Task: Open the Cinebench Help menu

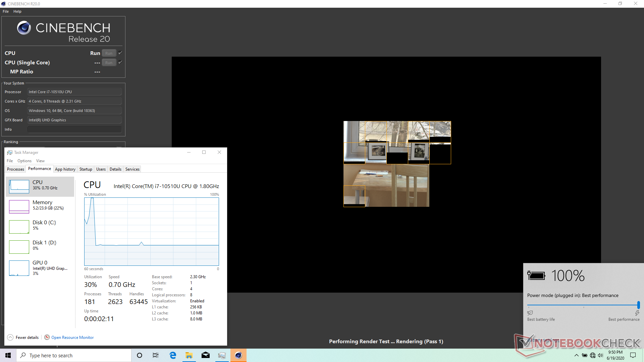Action: [17, 11]
